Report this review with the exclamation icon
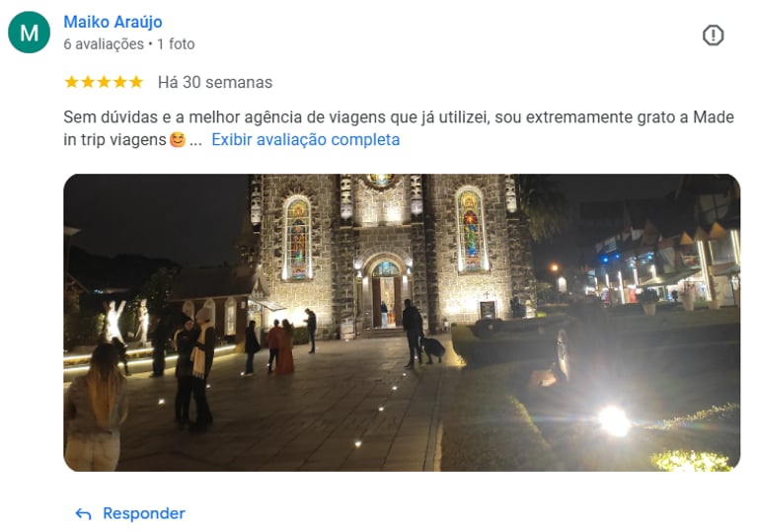758x532 pixels. coord(713,36)
